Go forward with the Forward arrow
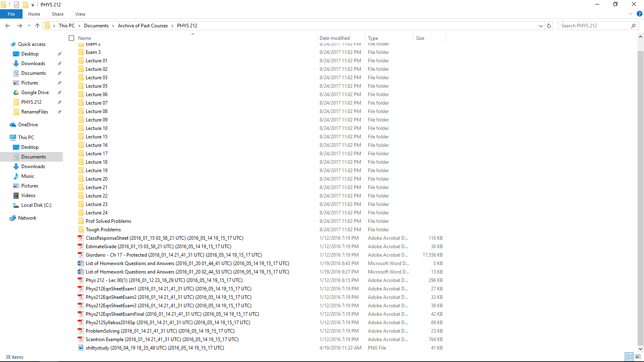 click(19, 26)
